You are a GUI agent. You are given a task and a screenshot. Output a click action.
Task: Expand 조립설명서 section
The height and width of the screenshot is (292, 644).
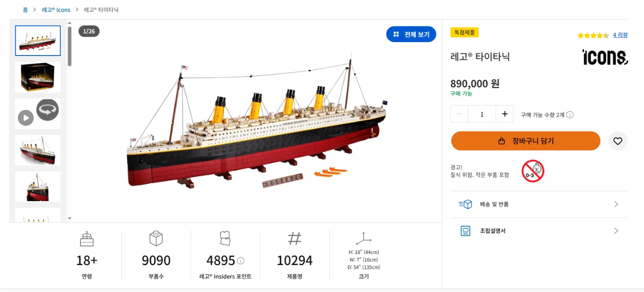(616, 231)
